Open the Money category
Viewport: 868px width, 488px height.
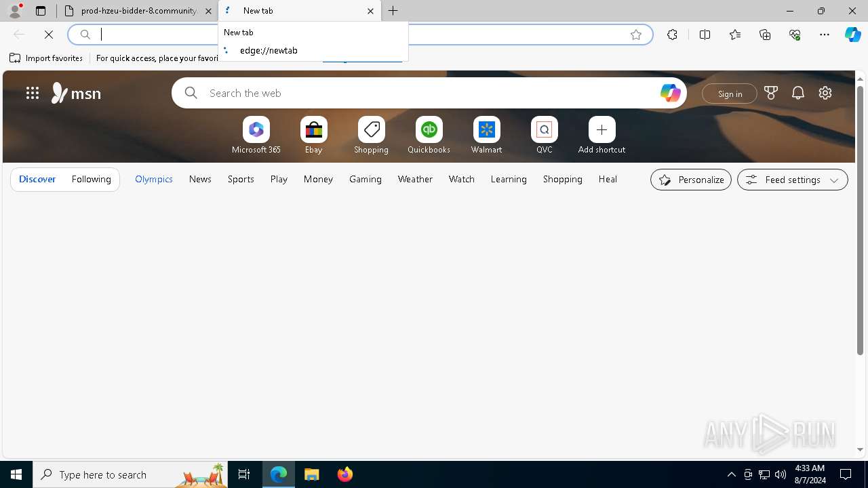point(318,180)
